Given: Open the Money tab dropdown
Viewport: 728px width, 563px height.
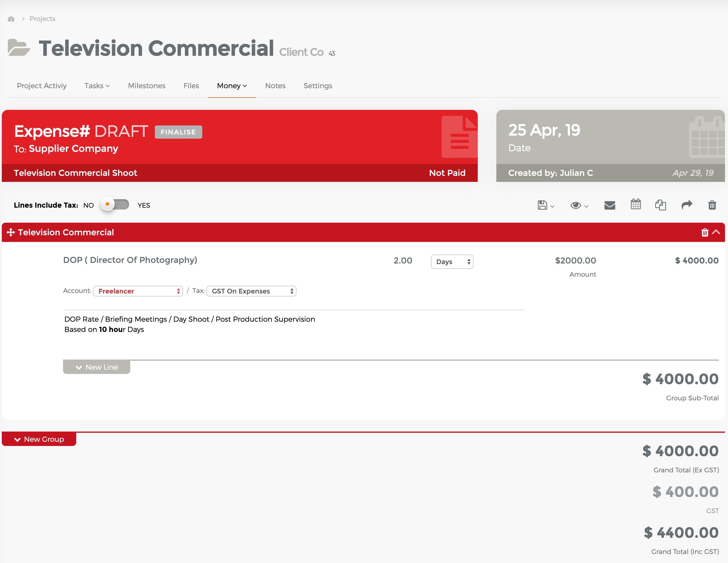Looking at the screenshot, I should coord(232,86).
